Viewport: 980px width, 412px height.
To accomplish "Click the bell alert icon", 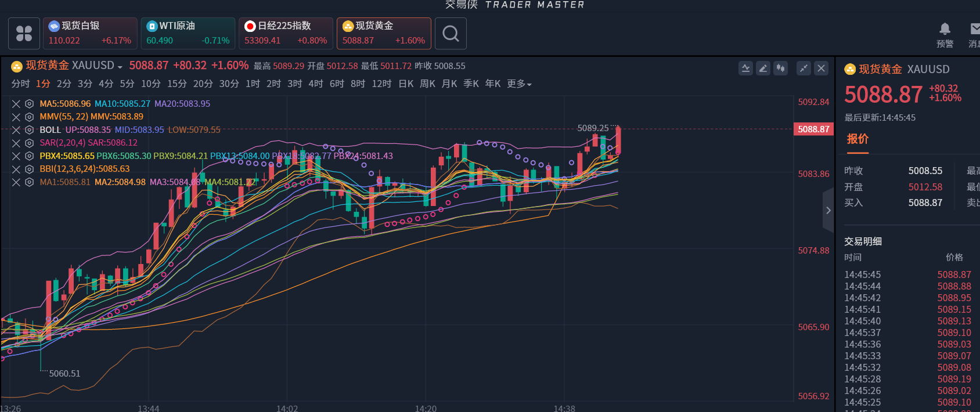I will [945, 29].
